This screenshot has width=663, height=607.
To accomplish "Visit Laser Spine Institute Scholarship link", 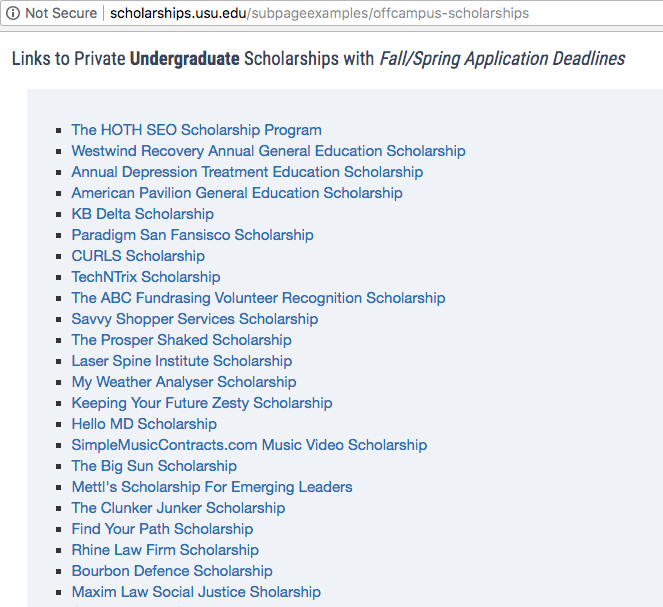I will [x=182, y=361].
